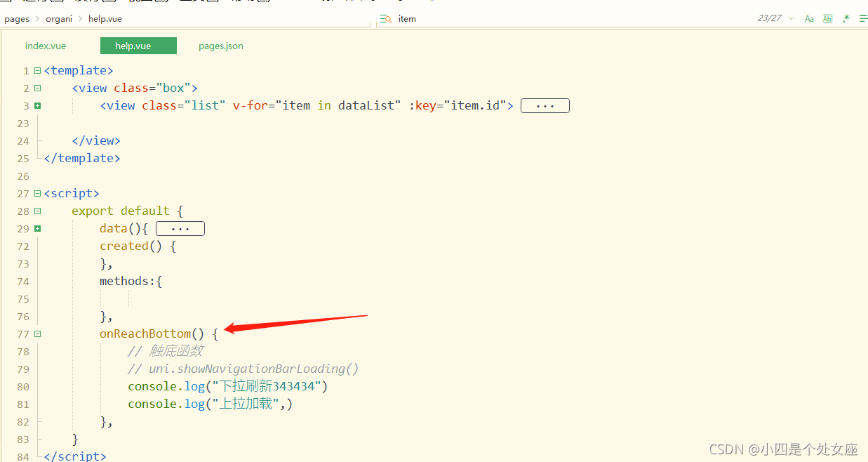Toggle the Aa match-case search option
The image size is (868, 462).
point(809,18)
